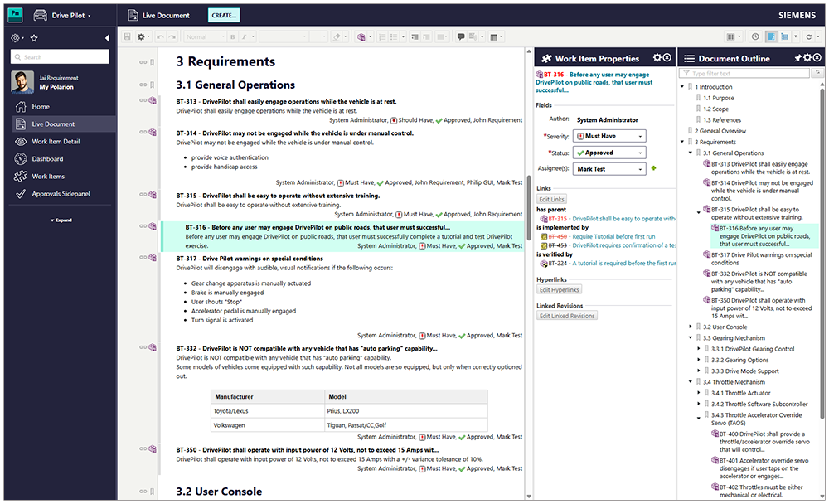Open the Status Approved dropdown
Viewport: 829px width, 504px height.
coord(609,153)
